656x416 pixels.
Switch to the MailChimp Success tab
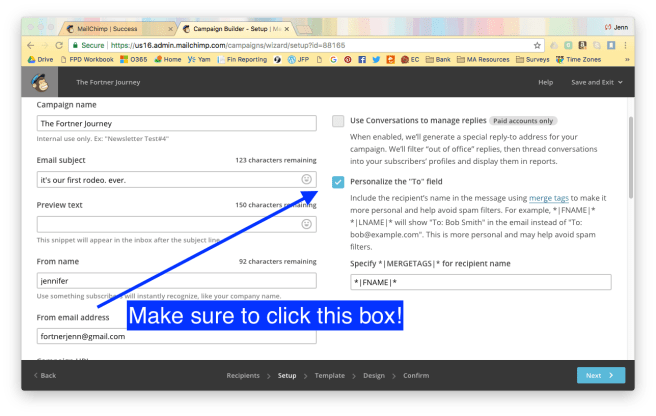(117, 29)
